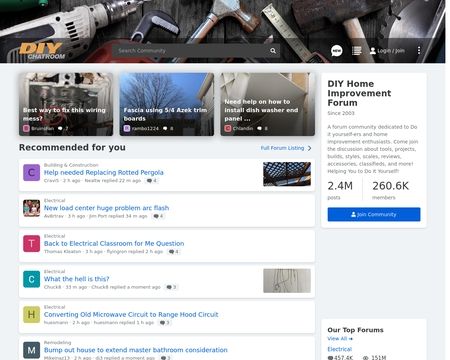Click the pergola photo thumbnail
The height and width of the screenshot is (360, 450).
click(x=287, y=174)
